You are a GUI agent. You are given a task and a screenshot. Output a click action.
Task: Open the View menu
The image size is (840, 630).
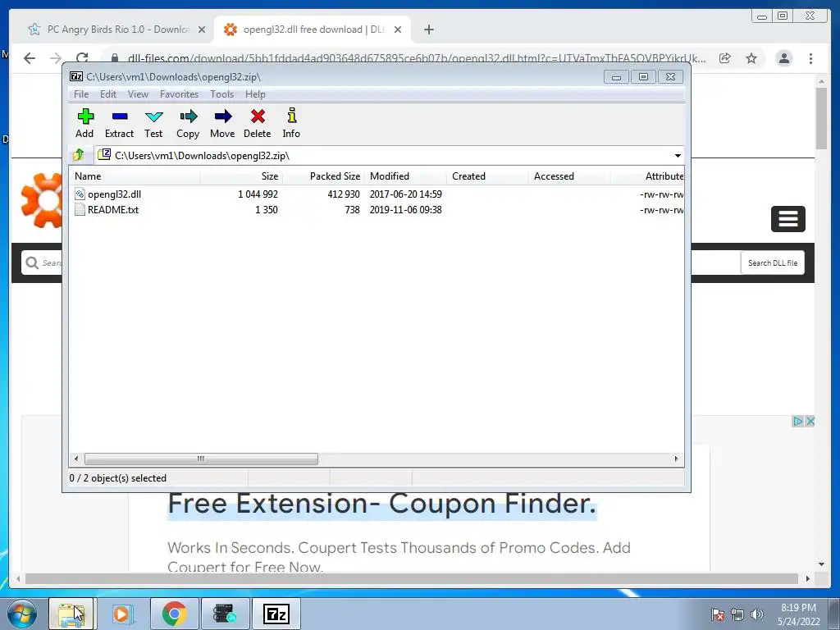(138, 94)
